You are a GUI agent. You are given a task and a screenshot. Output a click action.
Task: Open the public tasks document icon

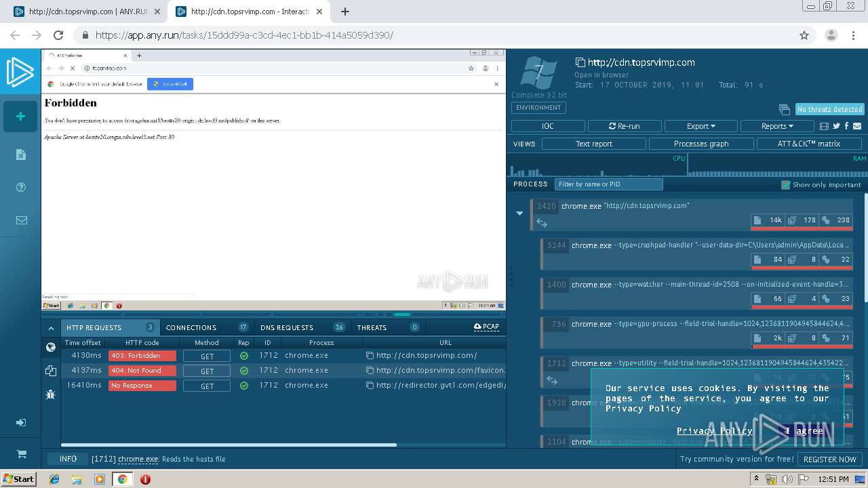point(20,155)
